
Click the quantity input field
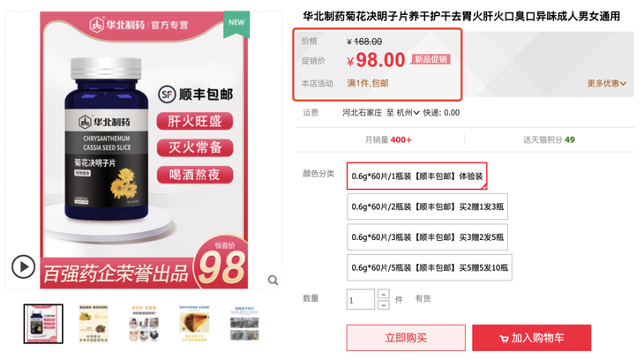point(361,299)
